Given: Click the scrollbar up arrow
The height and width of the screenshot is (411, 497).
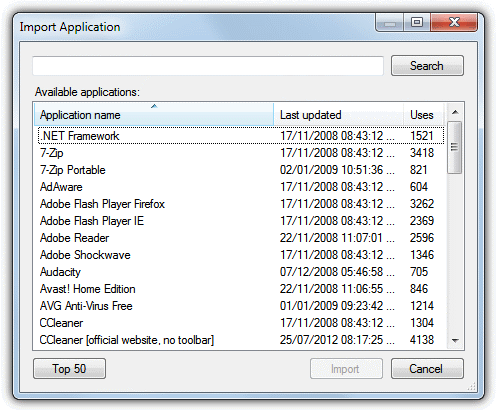Looking at the screenshot, I should tap(455, 112).
